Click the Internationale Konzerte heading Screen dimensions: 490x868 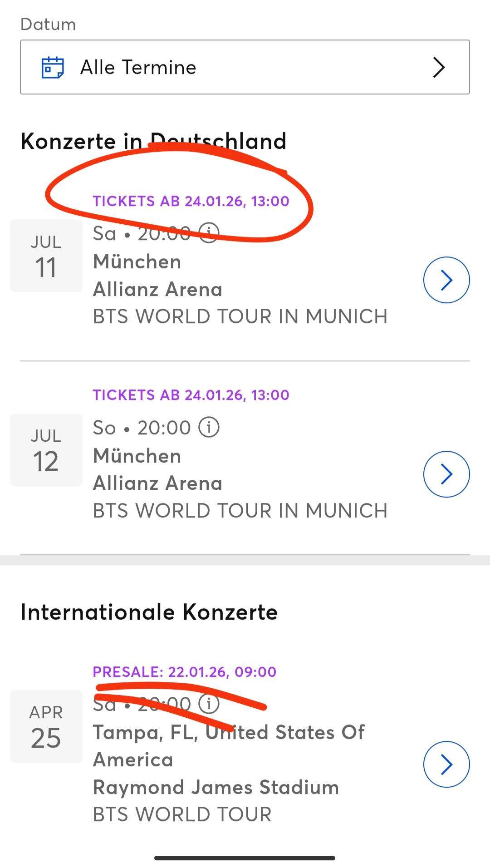pos(149,612)
